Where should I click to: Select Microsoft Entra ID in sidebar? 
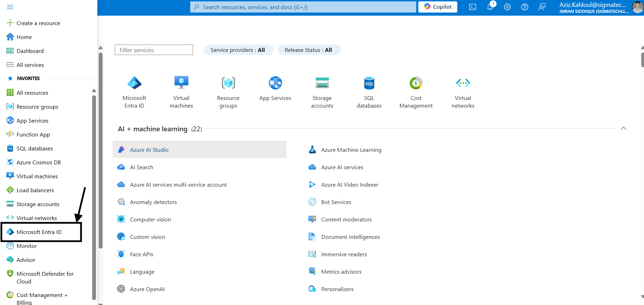39,232
